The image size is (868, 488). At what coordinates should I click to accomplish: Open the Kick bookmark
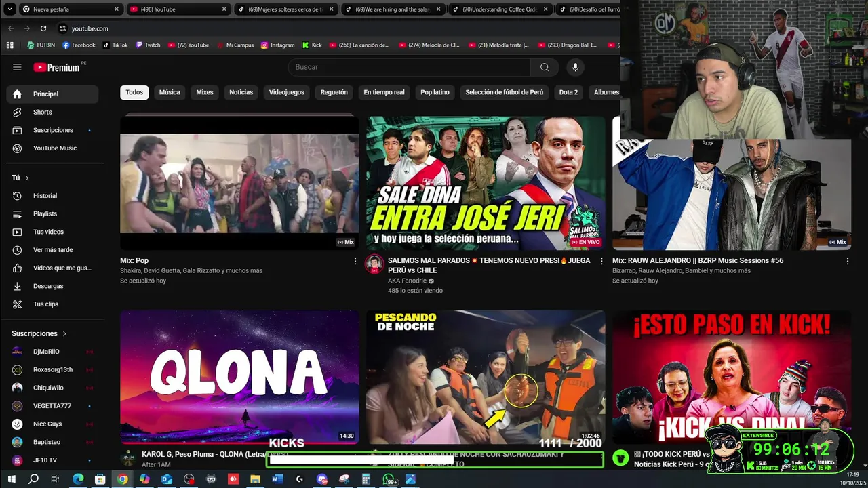[x=313, y=45]
